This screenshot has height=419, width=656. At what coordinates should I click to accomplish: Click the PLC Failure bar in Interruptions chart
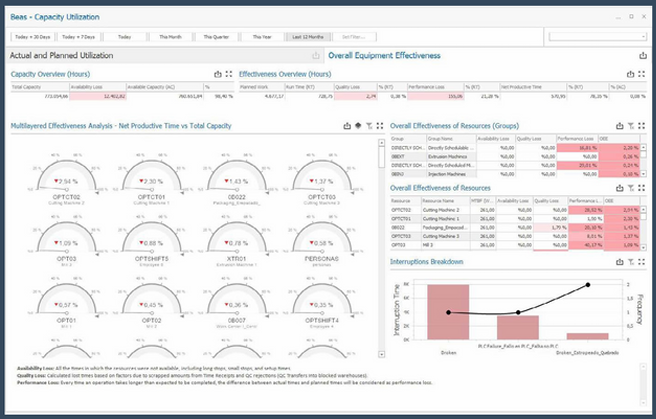pos(518,327)
